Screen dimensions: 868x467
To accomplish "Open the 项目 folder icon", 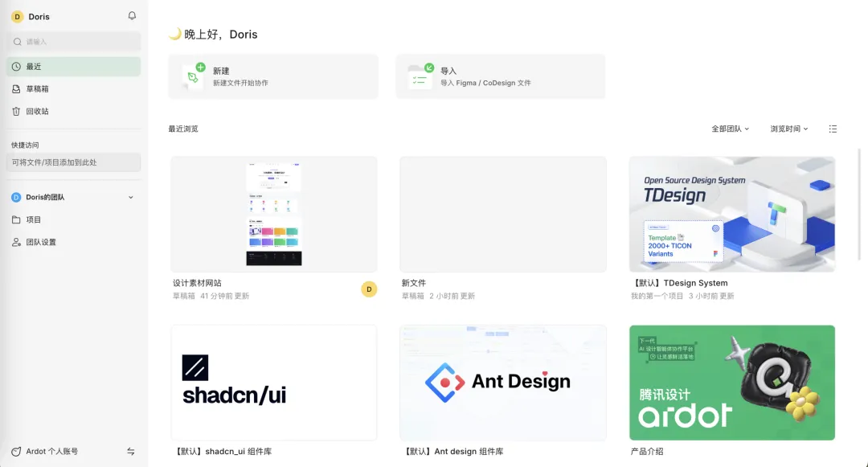I will click(17, 219).
